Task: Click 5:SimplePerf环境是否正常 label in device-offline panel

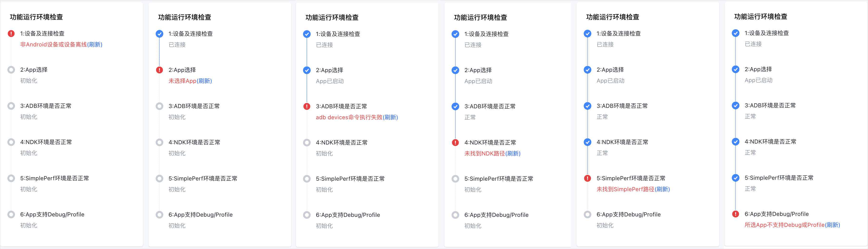Action: point(55,178)
